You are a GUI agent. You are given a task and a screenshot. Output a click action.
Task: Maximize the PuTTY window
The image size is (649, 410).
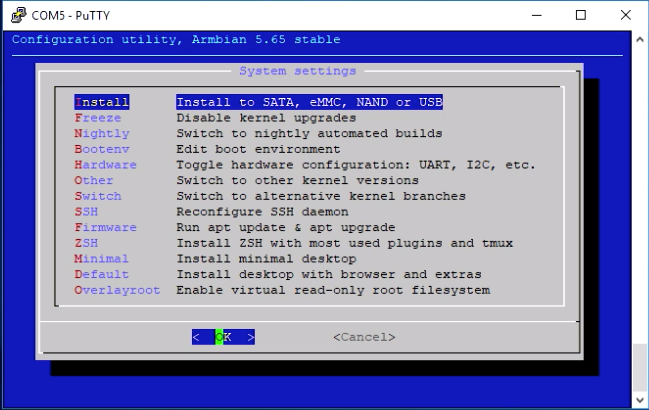coord(581,15)
